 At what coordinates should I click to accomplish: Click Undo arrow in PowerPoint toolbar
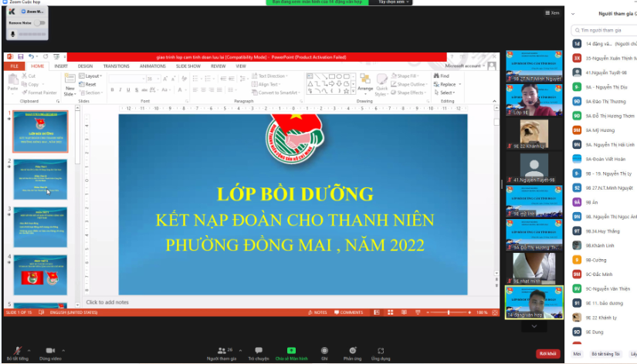31,57
